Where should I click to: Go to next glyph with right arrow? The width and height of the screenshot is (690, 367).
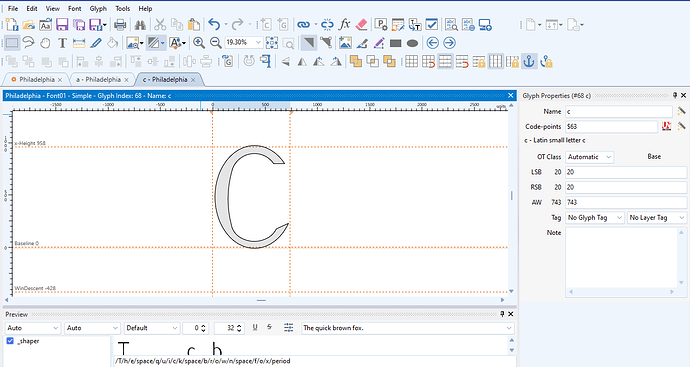point(449,43)
